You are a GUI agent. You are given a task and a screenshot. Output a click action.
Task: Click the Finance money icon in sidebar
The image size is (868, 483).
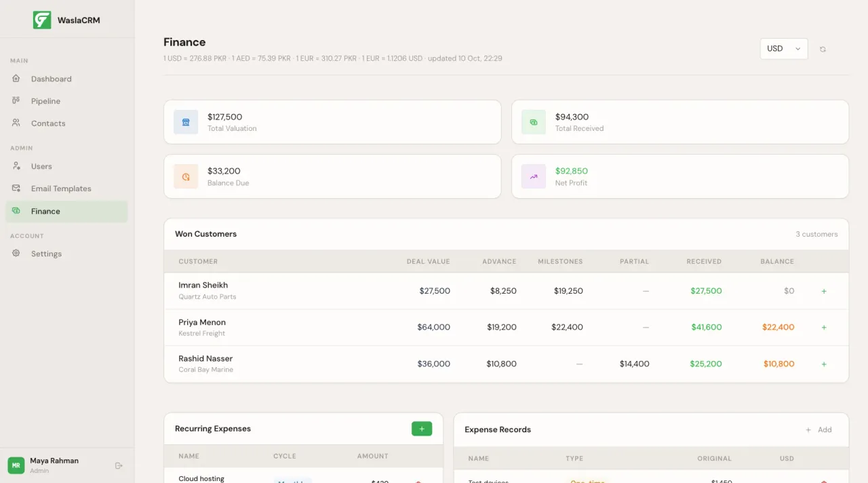(16, 211)
